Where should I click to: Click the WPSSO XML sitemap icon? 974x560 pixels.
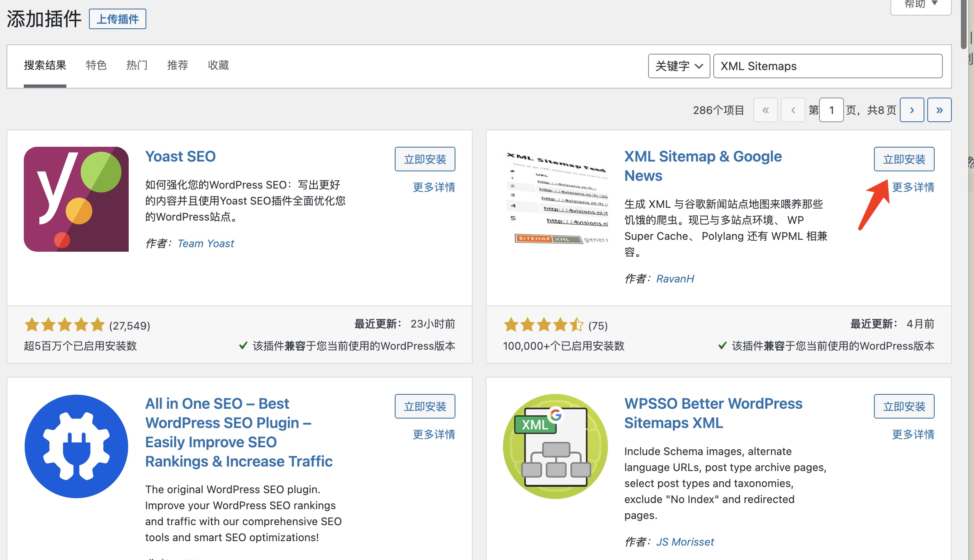point(555,446)
